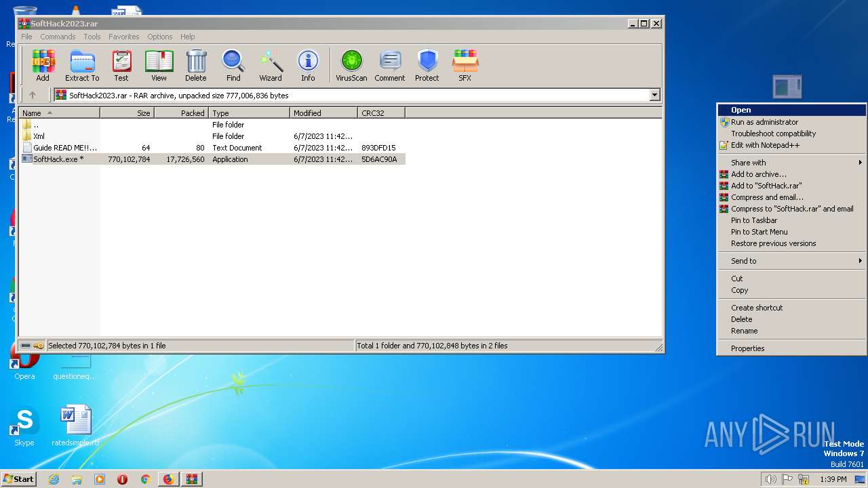Select the Guide READ ME text file
868x488 pixels.
point(212,148)
